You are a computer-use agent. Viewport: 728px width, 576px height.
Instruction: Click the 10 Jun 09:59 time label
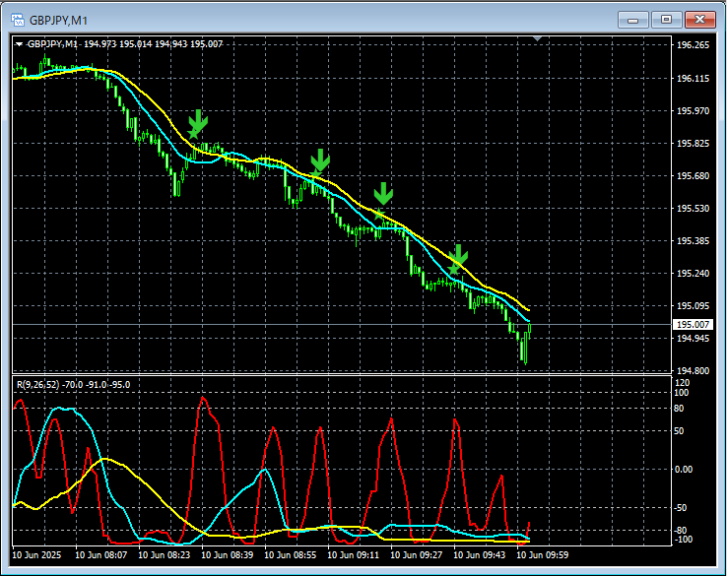pyautogui.click(x=542, y=555)
